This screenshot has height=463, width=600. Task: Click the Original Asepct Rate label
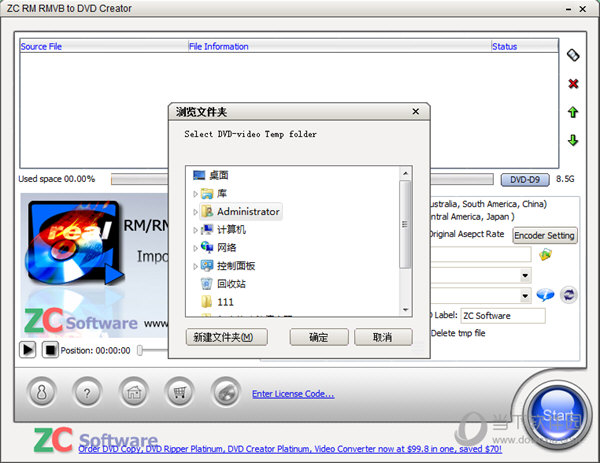pyautogui.click(x=466, y=234)
